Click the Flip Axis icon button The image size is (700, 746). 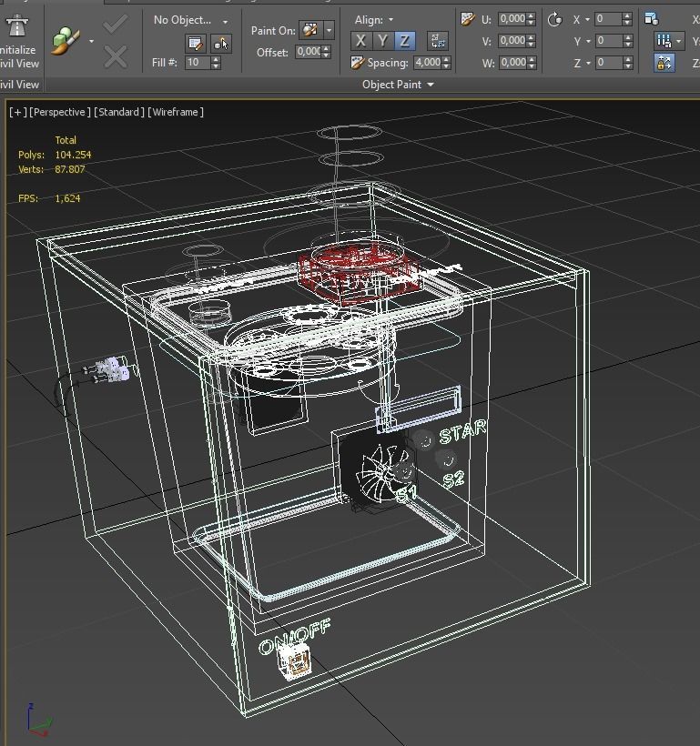[x=438, y=41]
